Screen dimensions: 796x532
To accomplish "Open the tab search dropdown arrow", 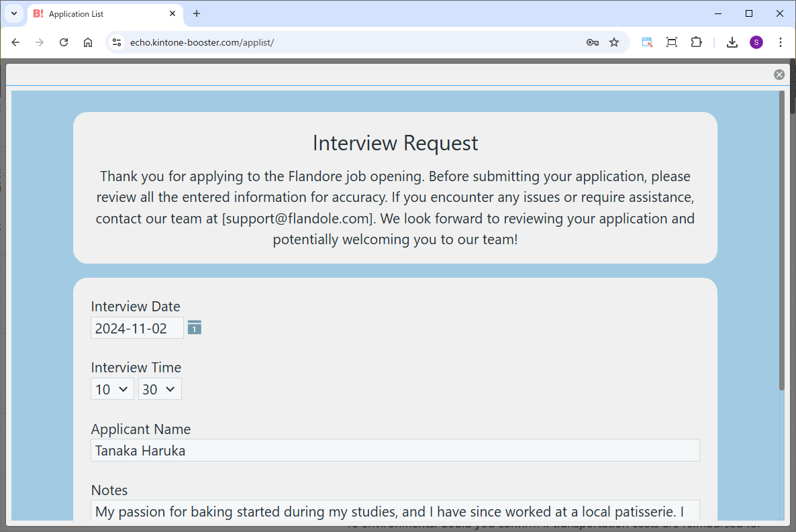I will tap(13, 13).
